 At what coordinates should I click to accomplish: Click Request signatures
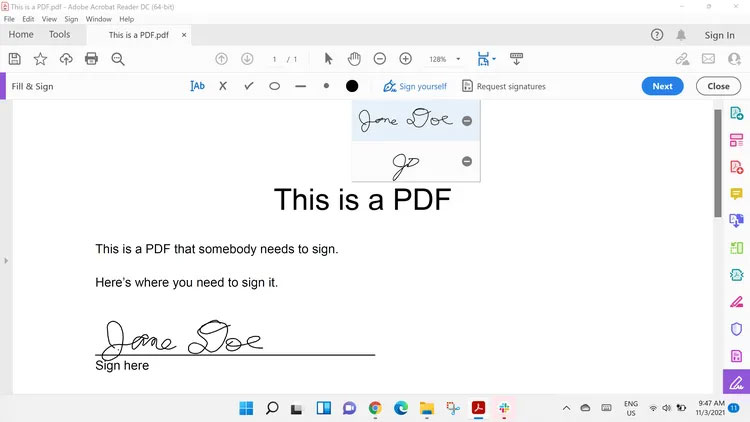504,86
